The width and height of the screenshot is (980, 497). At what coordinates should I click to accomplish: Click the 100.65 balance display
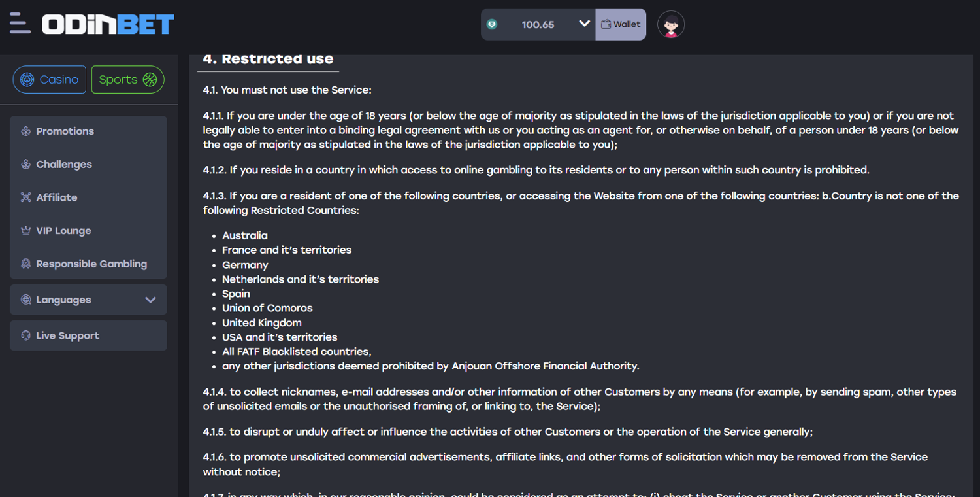538,25
